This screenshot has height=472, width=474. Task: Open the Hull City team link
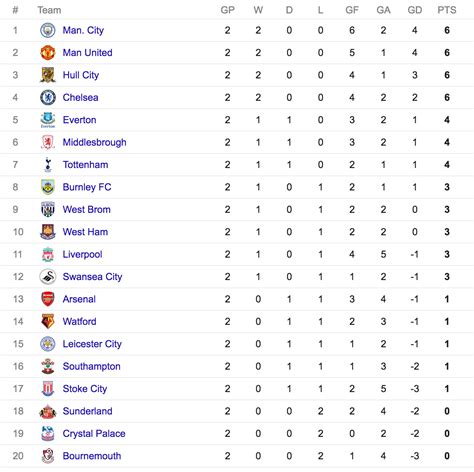coord(81,75)
